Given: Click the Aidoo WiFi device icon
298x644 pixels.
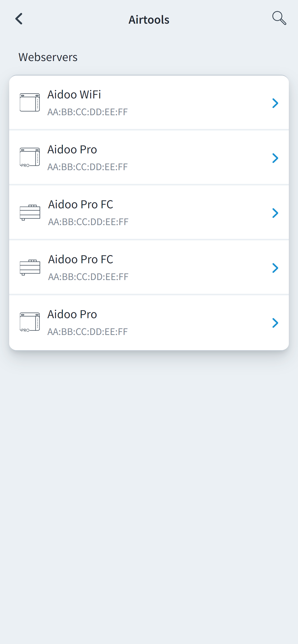Looking at the screenshot, I should 30,103.
